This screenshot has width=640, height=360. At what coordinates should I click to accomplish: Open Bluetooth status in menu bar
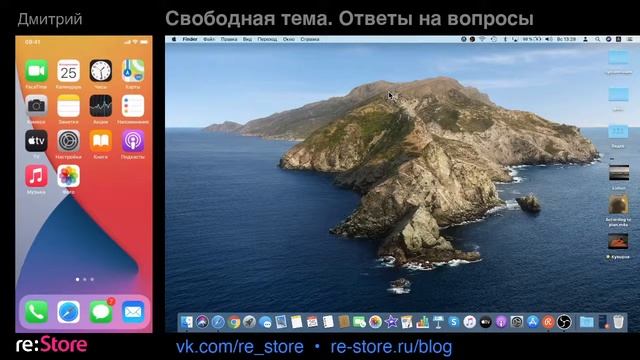click(505, 39)
